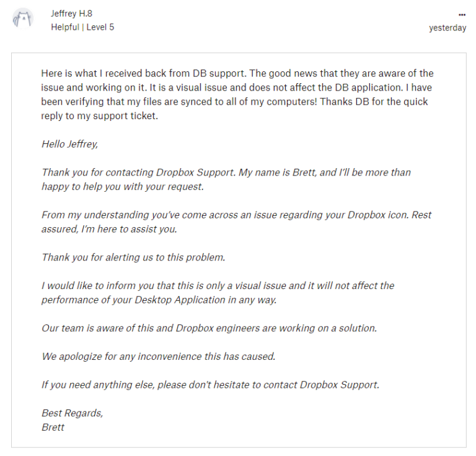
Task: Click the "If you need anything else" sentence
Action: click(210, 385)
